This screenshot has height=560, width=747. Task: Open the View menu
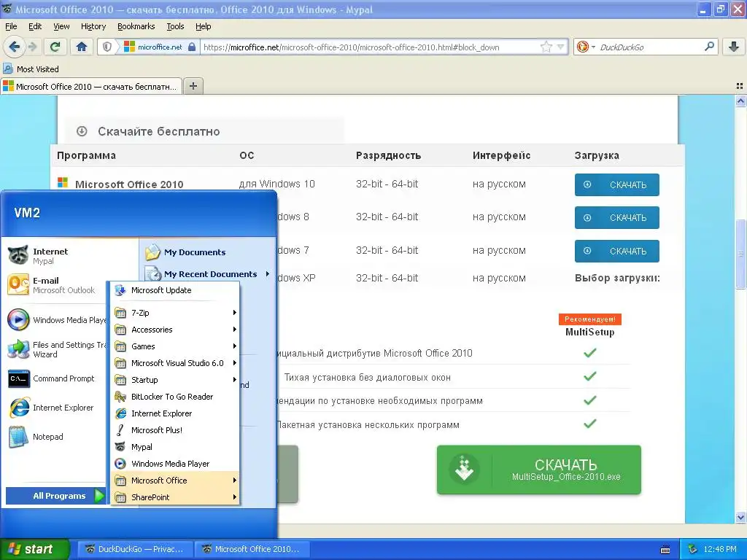click(61, 26)
